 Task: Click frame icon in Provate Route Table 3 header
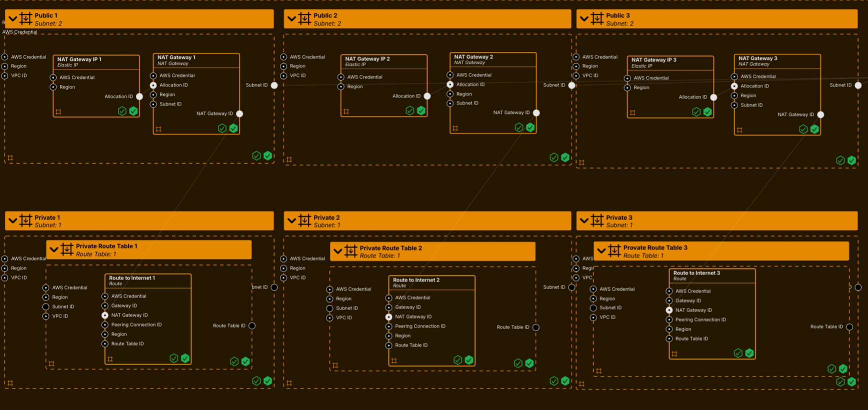point(614,250)
